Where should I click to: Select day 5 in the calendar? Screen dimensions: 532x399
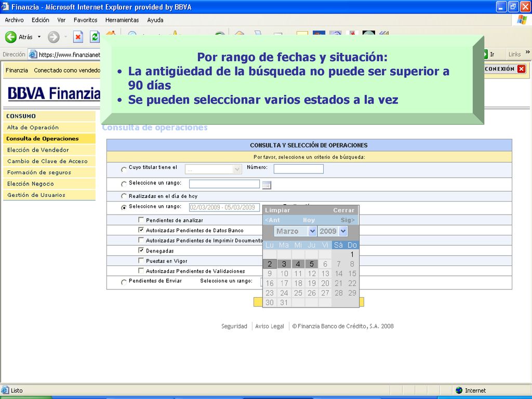tap(312, 264)
